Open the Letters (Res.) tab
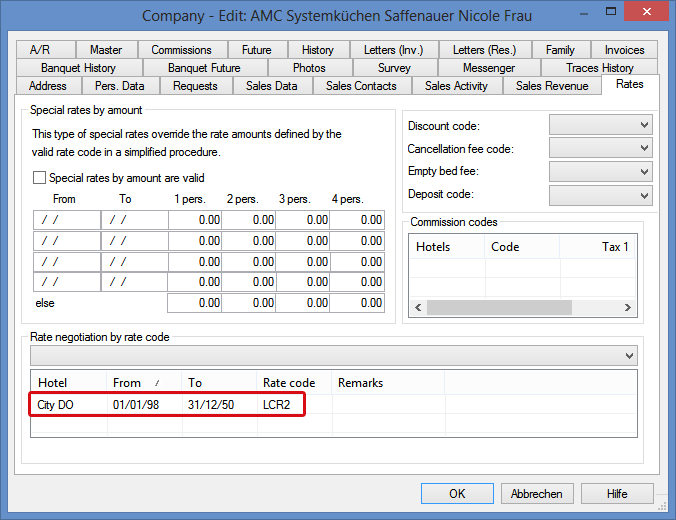 [485, 50]
